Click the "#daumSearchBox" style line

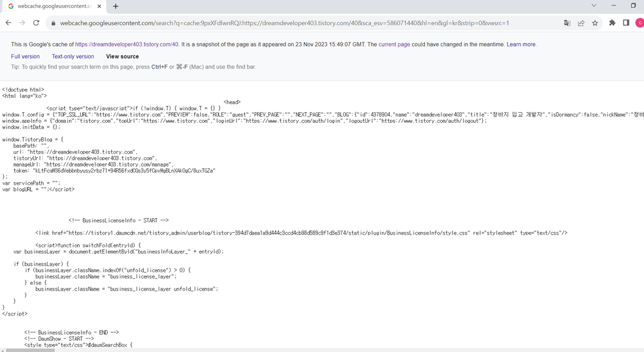79,345
